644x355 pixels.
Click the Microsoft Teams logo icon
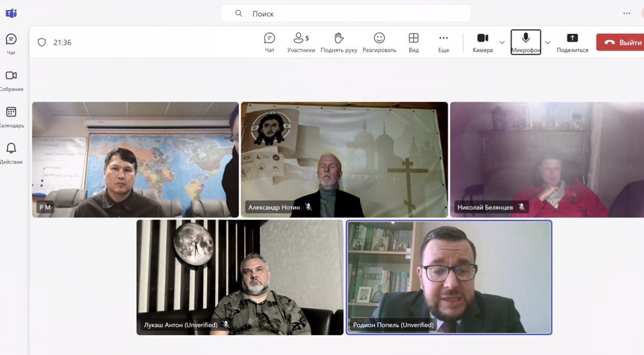coord(11,13)
